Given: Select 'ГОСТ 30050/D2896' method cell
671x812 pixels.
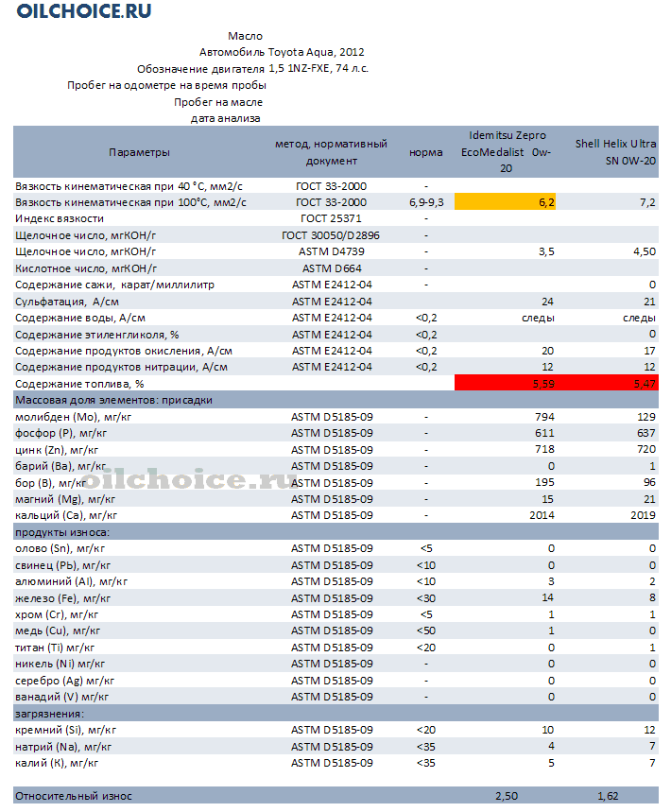Looking at the screenshot, I should click(331, 235).
